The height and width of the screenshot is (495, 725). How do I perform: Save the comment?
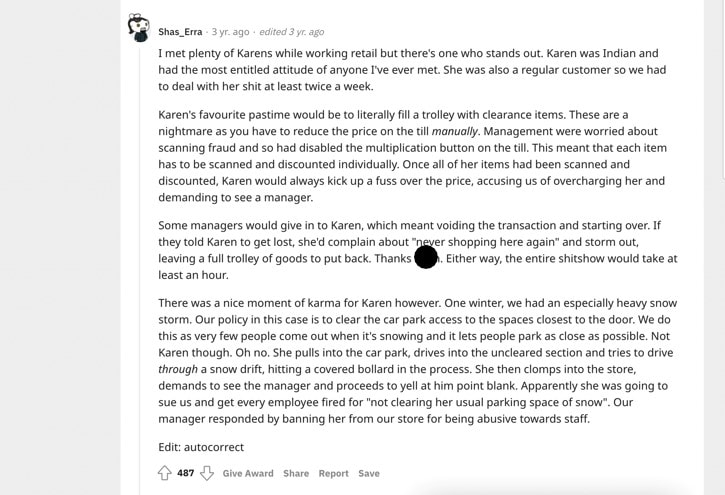click(x=369, y=473)
